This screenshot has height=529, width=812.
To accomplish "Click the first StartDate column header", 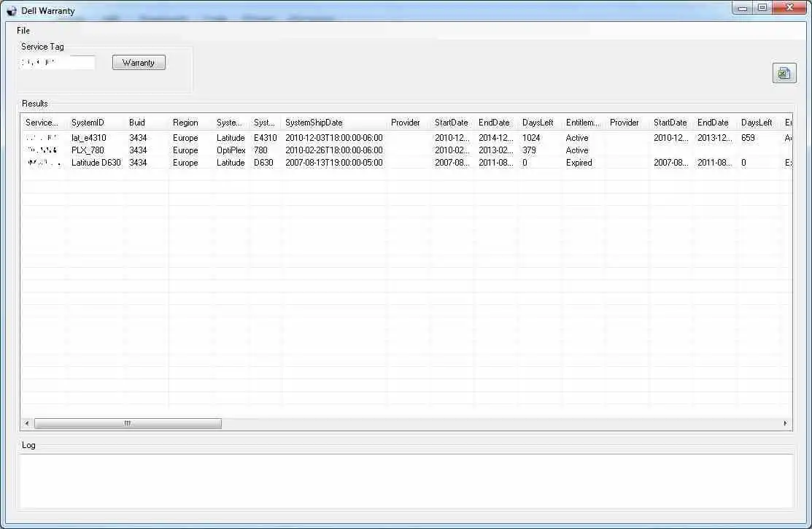I will point(452,123).
